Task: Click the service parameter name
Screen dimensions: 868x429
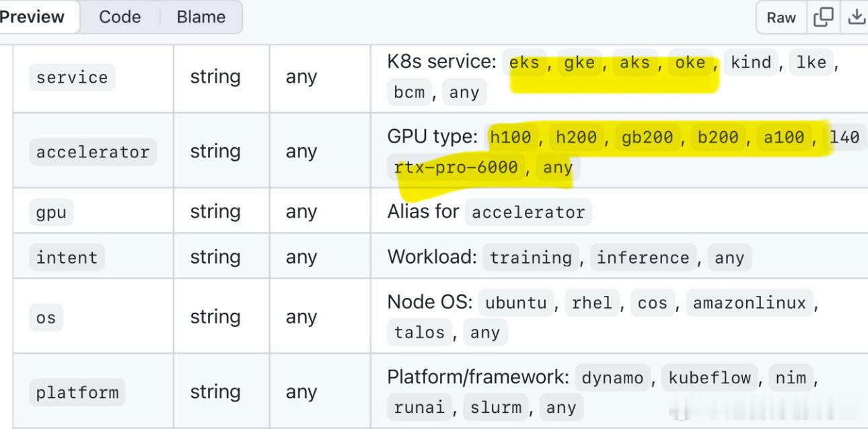Action: pos(72,77)
